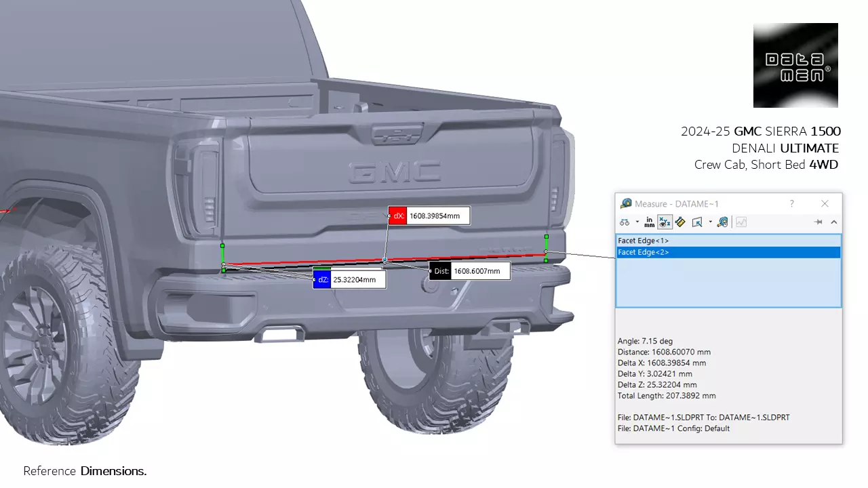Click the Total Length: 207.3892 mm result
The width and height of the screenshot is (868, 488).
667,395
